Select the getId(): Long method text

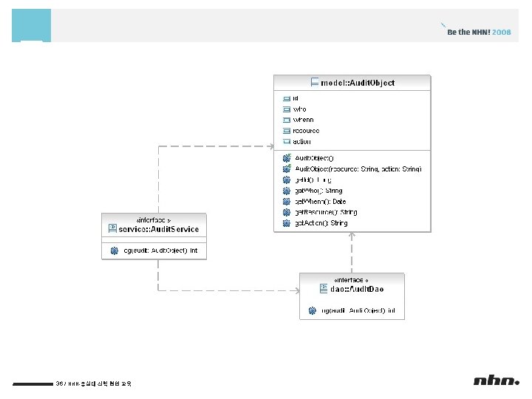coord(313,180)
